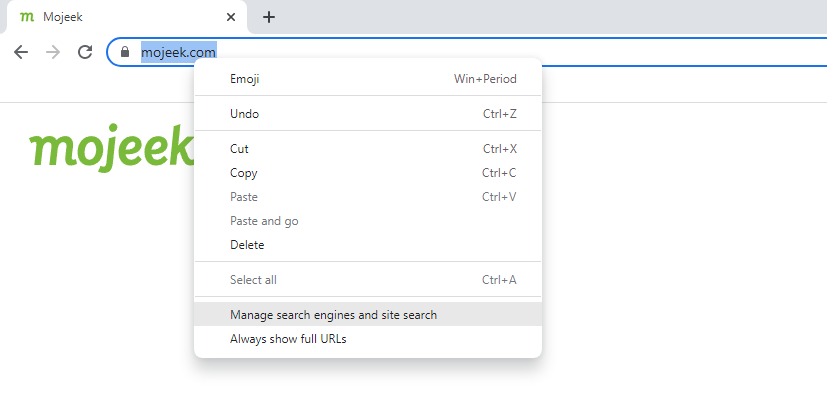Close the Mojeek tab

click(x=230, y=17)
